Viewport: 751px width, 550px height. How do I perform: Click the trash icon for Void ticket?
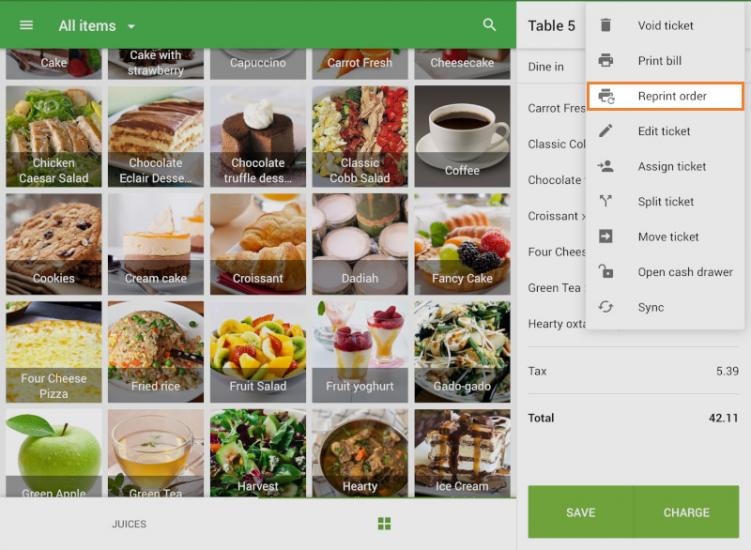click(605, 25)
